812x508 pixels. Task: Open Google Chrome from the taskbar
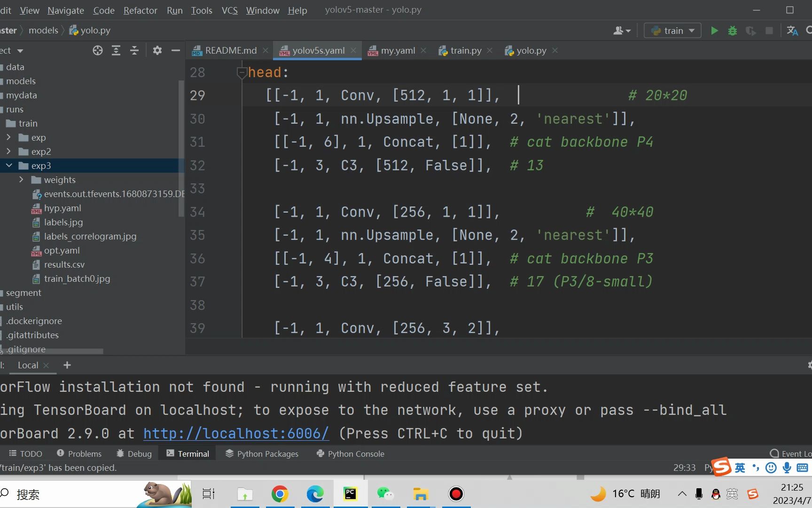[x=280, y=494]
